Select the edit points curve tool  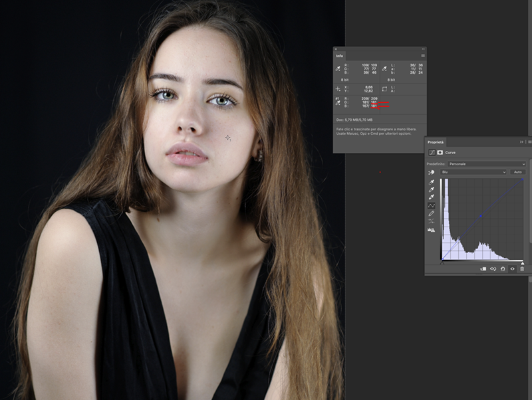coord(432,206)
